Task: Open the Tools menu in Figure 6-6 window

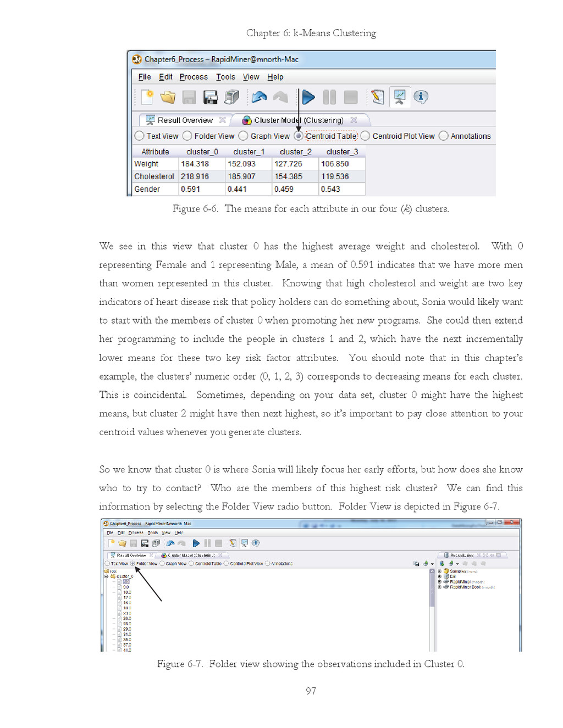Action: coord(225,77)
